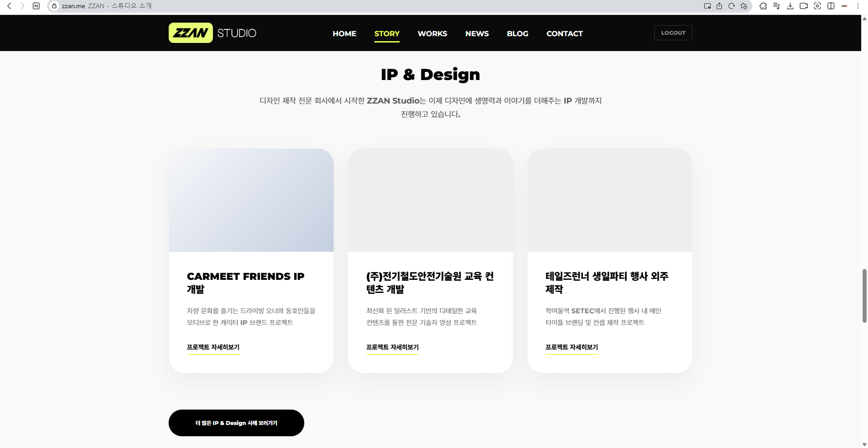Screen dimensions: 868x448
Task: Click the share page icon
Action: pyautogui.click(x=719, y=6)
